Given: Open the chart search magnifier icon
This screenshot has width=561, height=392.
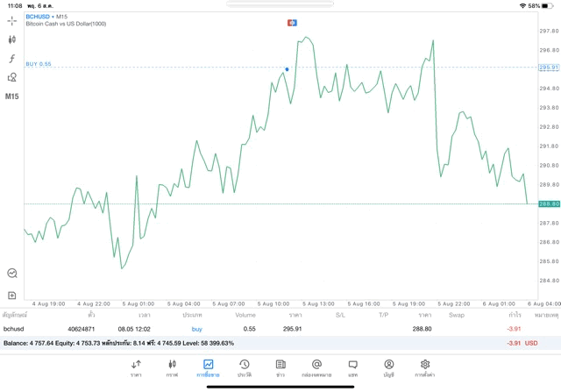Looking at the screenshot, I should [12, 274].
